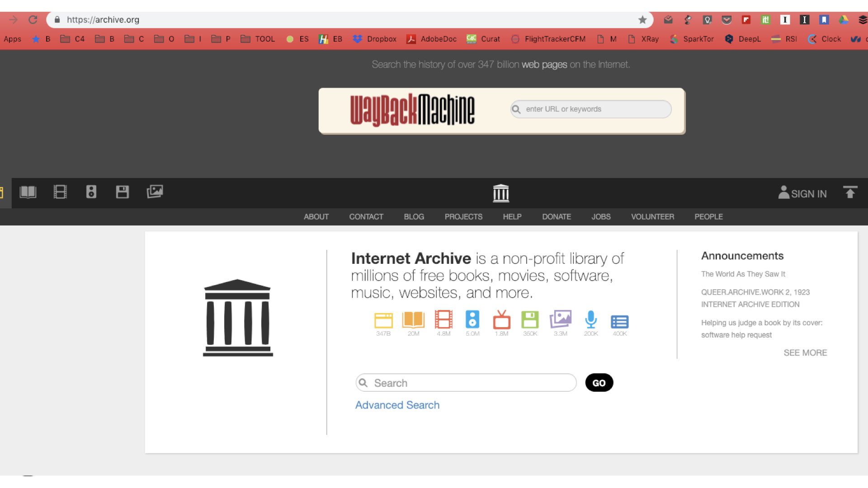
Task: Click the Google Drive extension icon
Action: (x=844, y=20)
